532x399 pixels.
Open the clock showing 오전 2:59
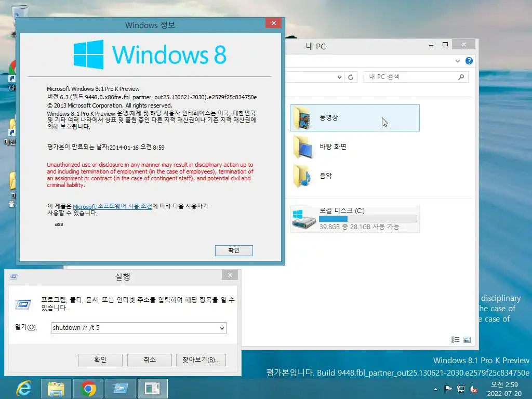coord(504,385)
